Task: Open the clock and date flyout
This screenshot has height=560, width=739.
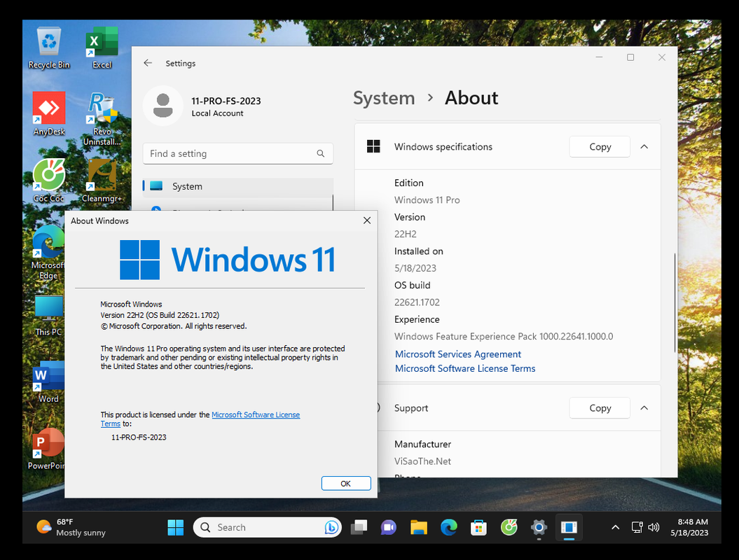Action: [689, 528]
